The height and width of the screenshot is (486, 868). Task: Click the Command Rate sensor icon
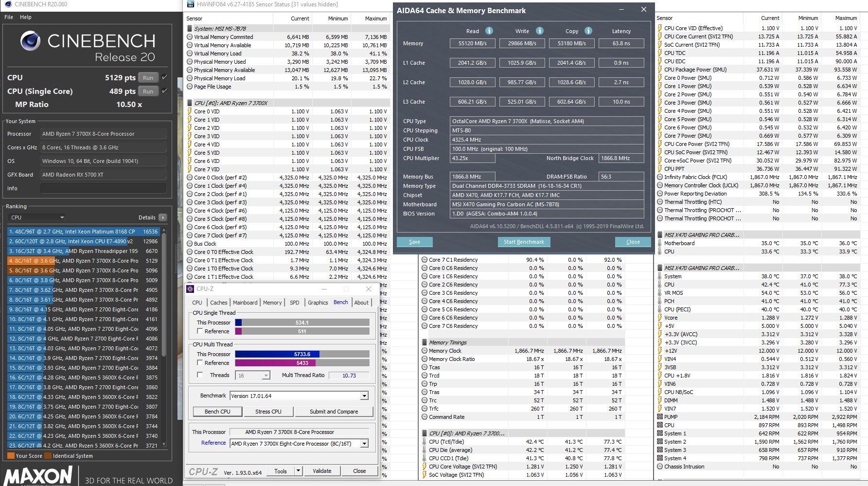click(425, 417)
